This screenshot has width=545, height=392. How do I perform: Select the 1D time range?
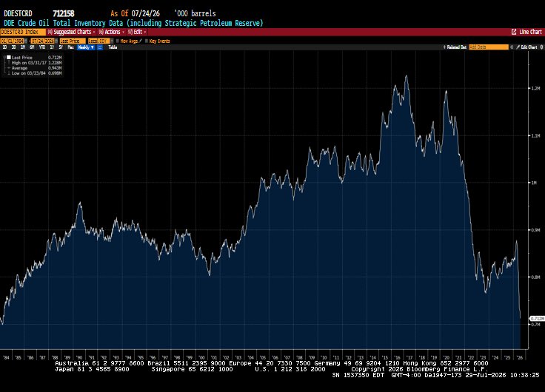click(x=4, y=47)
